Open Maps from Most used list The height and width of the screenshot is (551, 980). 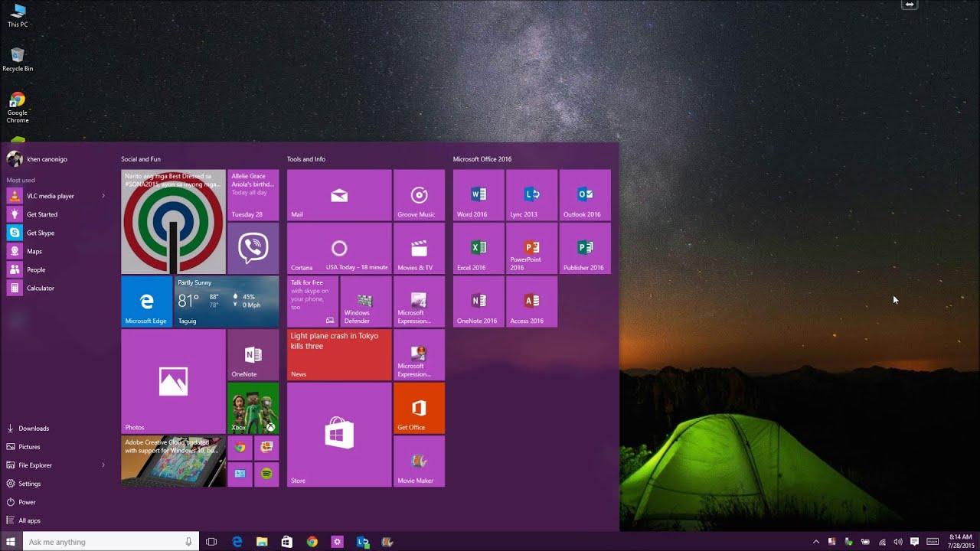point(56,251)
